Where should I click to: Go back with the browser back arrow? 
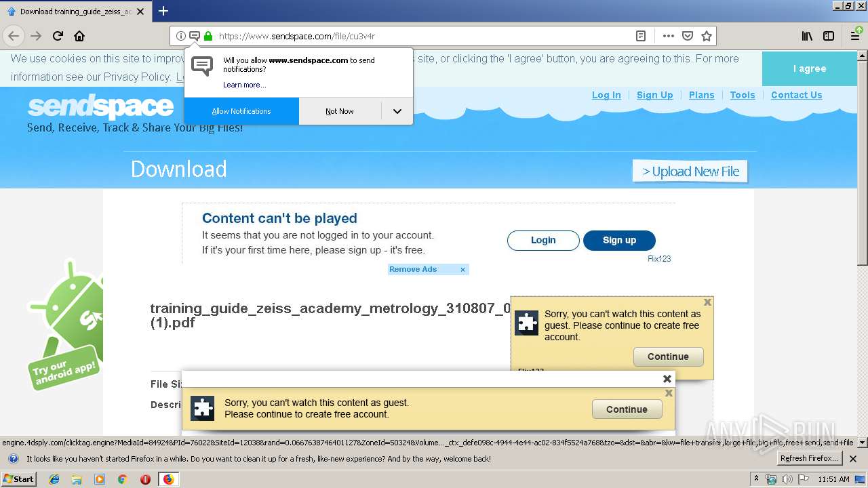(14, 36)
